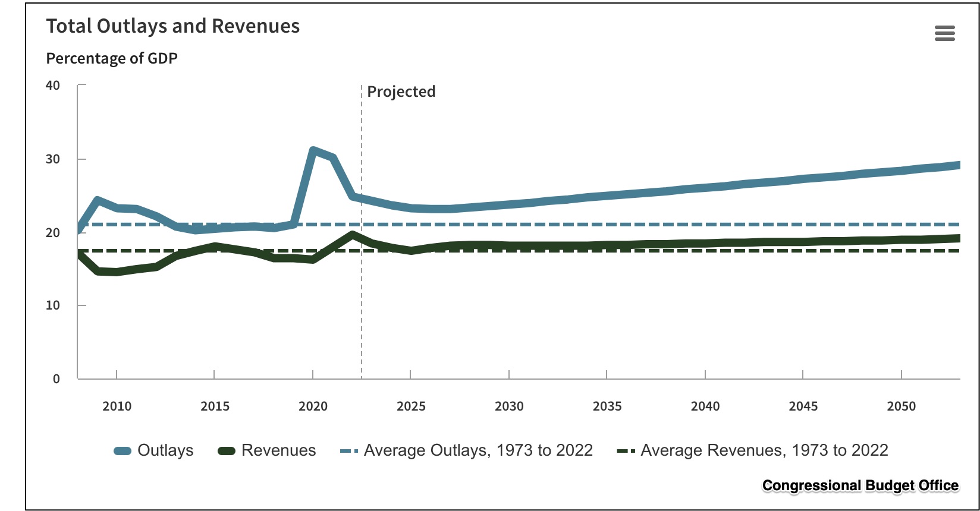Open the chart hamburger context menu
Screen dimensions: 980x511
point(945,33)
